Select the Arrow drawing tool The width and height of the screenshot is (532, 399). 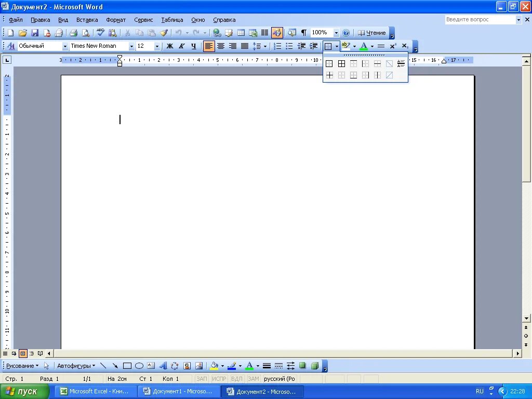tap(115, 366)
